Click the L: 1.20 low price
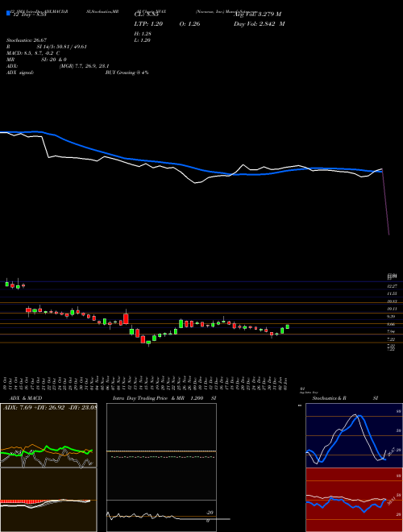403x532 pixels. [143, 40]
